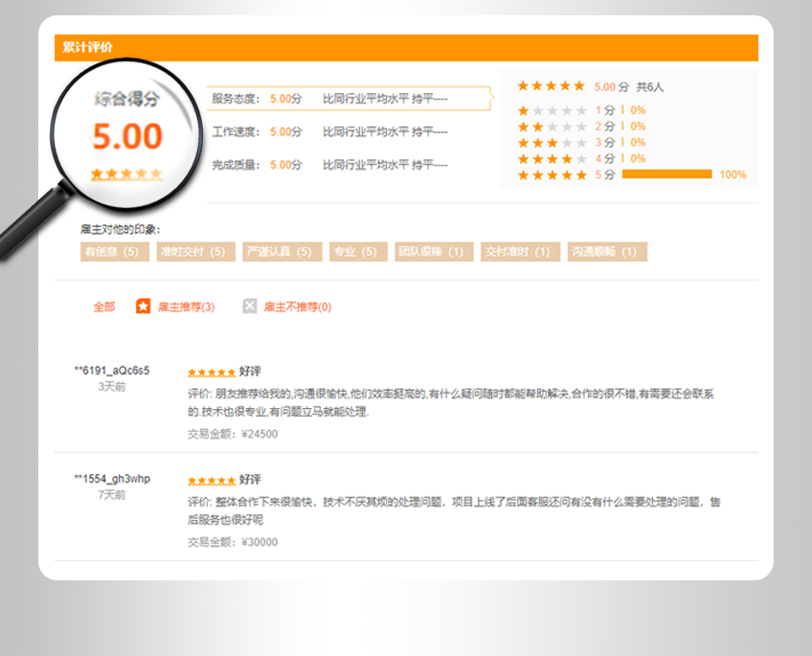Viewport: 812px width, 656px height.
Task: Click the five stars next to 5.00分 共6人
Action: click(551, 86)
